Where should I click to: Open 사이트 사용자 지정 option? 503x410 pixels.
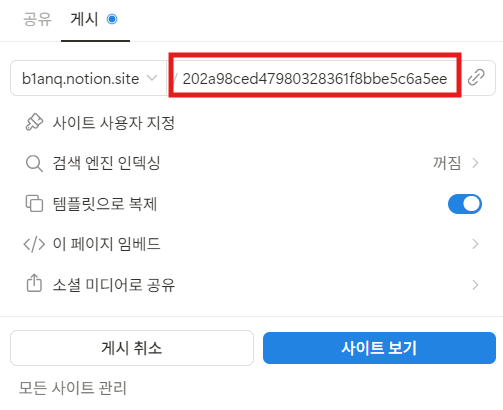[x=113, y=123]
